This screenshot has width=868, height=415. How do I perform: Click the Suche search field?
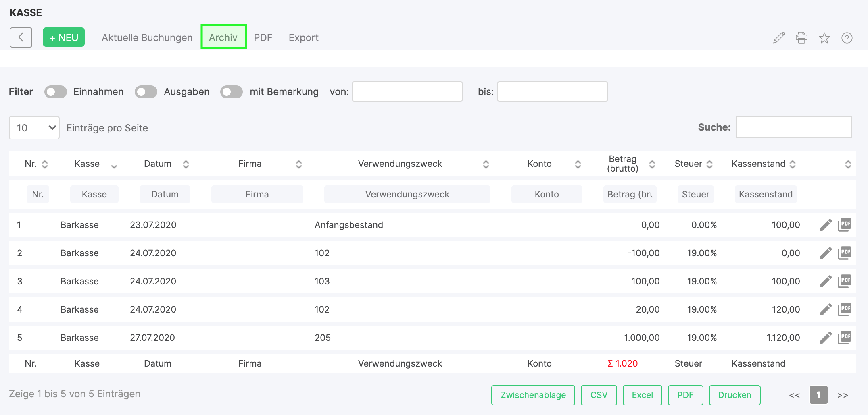pyautogui.click(x=793, y=127)
